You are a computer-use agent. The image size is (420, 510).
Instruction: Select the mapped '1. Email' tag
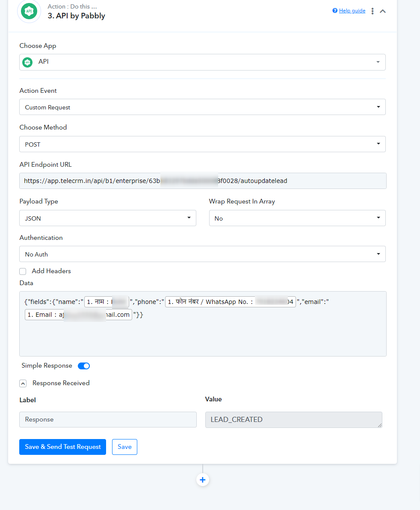click(x=78, y=315)
